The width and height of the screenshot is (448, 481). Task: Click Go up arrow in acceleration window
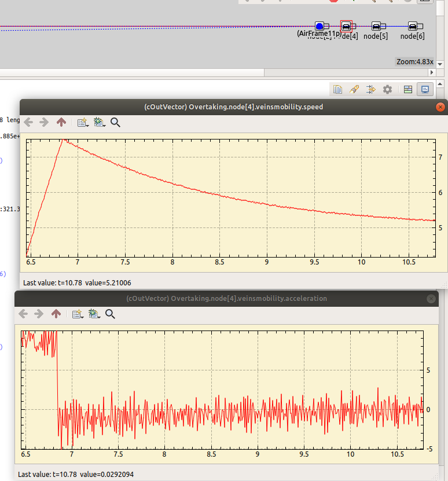(x=56, y=314)
